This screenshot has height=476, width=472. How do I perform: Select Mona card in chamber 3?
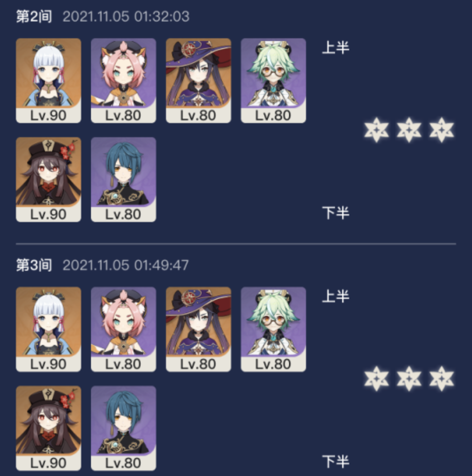tap(198, 329)
